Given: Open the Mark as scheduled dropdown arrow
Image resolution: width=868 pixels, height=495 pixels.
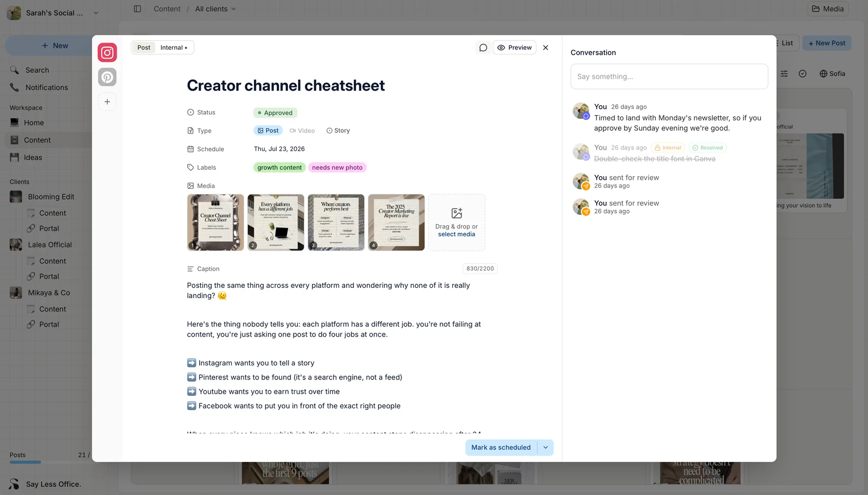Looking at the screenshot, I should pos(545,448).
